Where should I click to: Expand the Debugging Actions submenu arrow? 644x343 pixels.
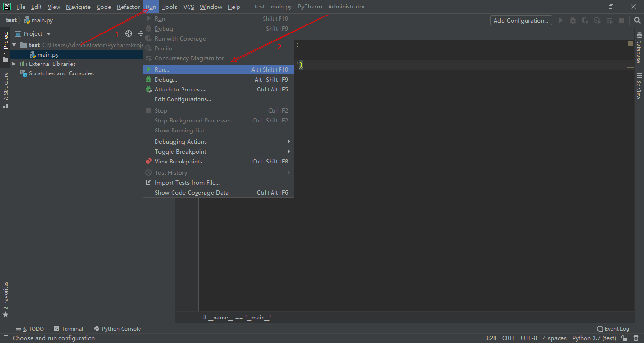pos(289,141)
